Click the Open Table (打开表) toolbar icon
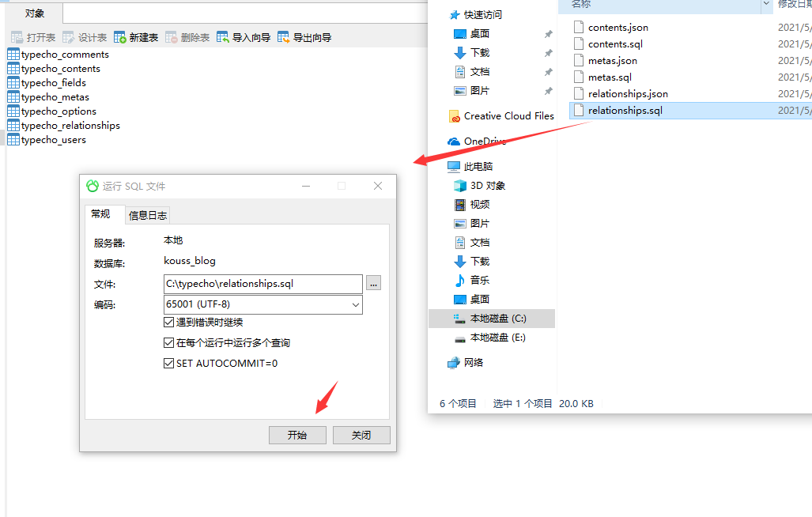 click(x=17, y=37)
